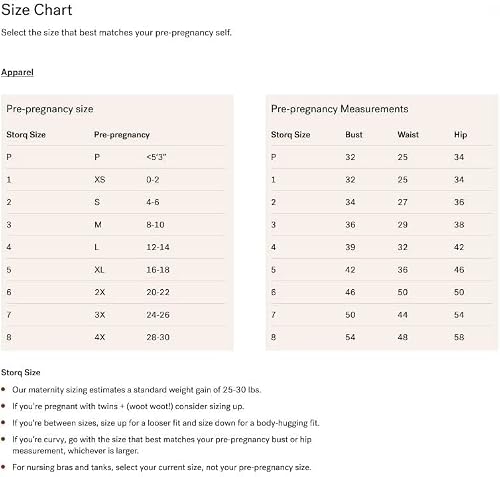Select waist measurement 29 for size 3
This screenshot has height=477, width=500.
tap(402, 225)
